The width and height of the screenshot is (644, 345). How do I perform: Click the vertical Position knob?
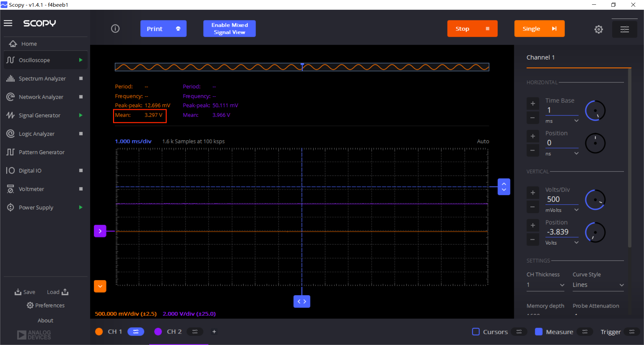click(595, 232)
